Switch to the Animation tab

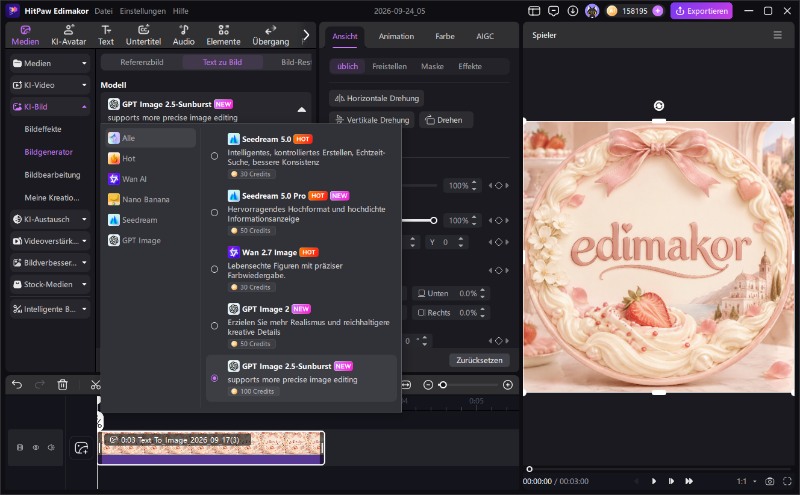[x=396, y=36]
